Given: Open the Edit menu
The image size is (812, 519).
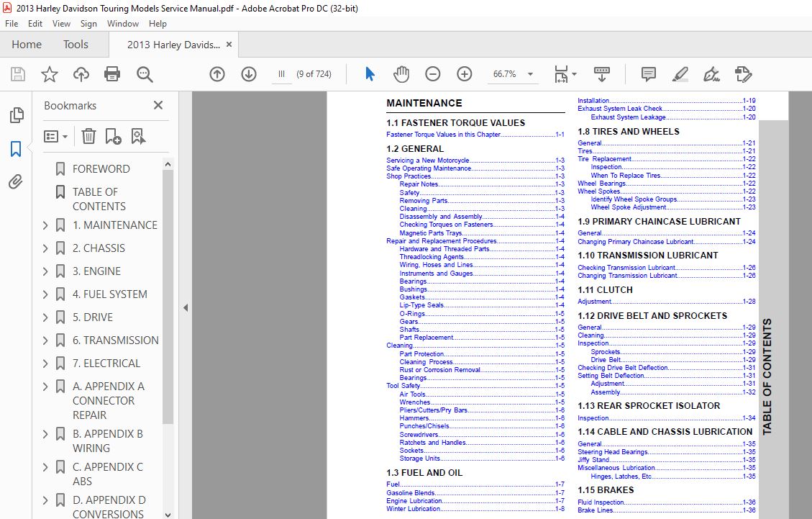Looking at the screenshot, I should coord(35,23).
